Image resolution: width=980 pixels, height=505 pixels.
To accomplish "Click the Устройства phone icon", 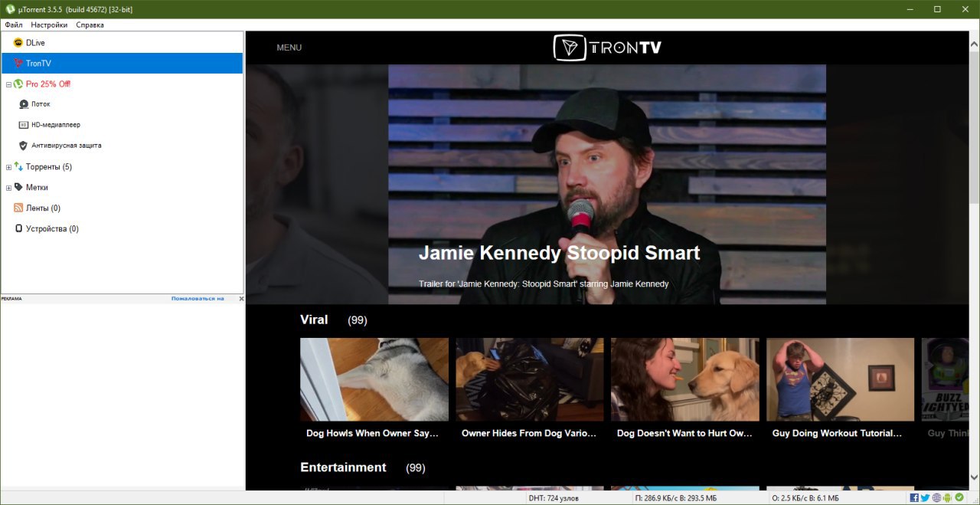I will (x=18, y=228).
